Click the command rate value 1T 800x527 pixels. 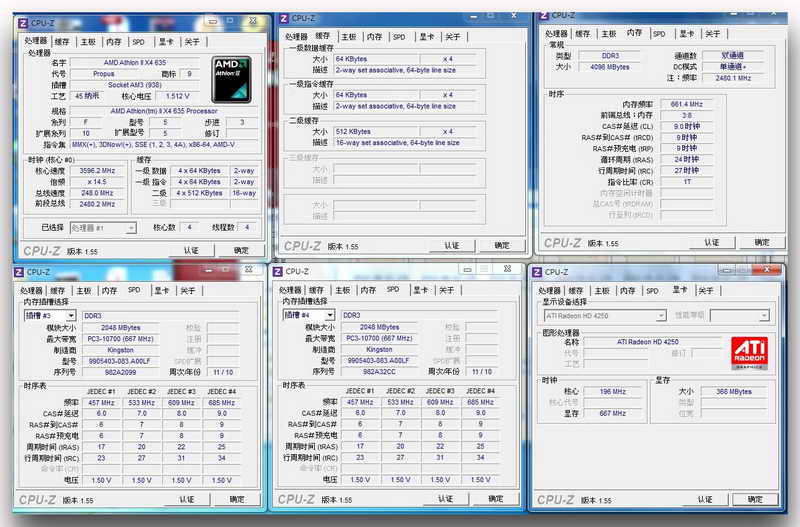(x=687, y=182)
